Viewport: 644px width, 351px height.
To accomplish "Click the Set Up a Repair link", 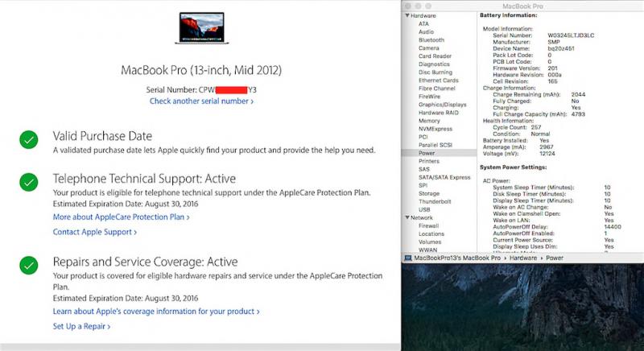I will point(82,326).
